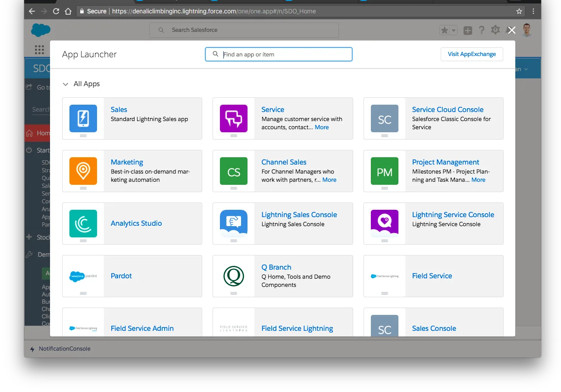561x392 pixels.
Task: Open the Service app link
Action: [x=273, y=109]
